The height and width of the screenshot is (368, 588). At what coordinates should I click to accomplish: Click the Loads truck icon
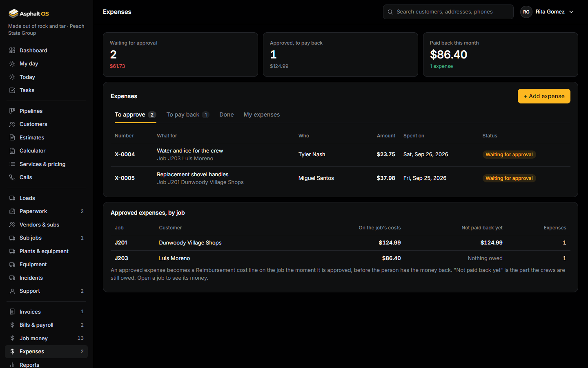12,198
